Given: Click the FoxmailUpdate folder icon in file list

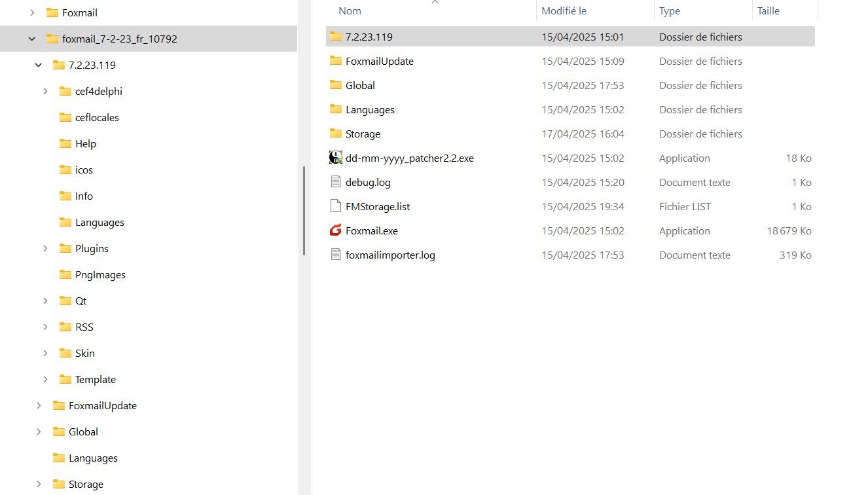Looking at the screenshot, I should click(x=336, y=61).
